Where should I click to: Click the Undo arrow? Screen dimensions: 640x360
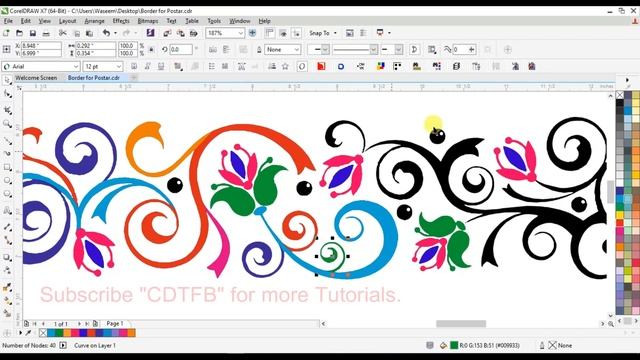point(106,33)
